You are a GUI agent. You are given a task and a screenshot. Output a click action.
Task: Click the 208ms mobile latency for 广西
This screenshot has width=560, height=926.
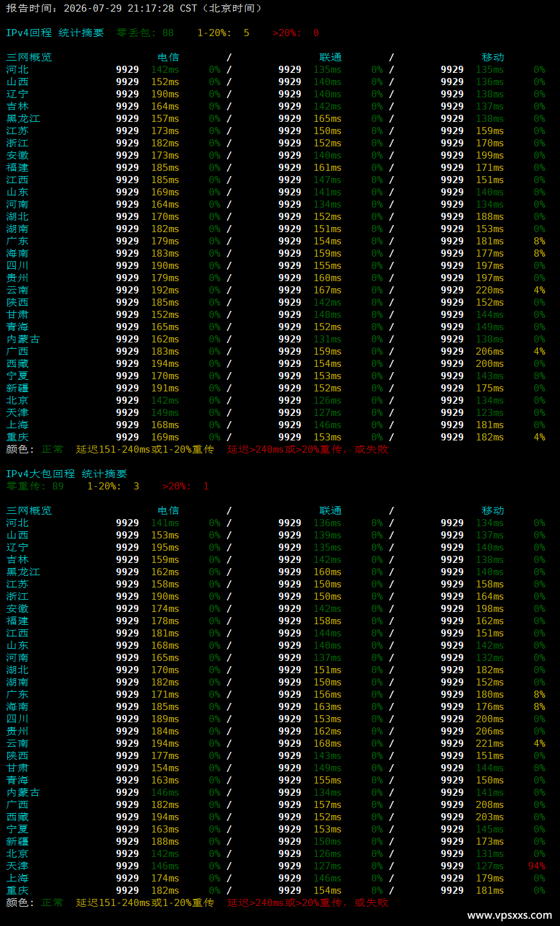tap(490, 805)
